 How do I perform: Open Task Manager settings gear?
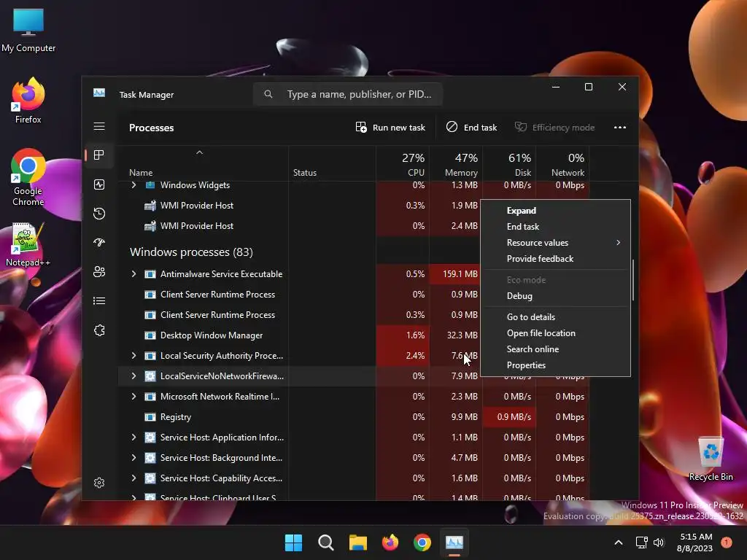[99, 483]
